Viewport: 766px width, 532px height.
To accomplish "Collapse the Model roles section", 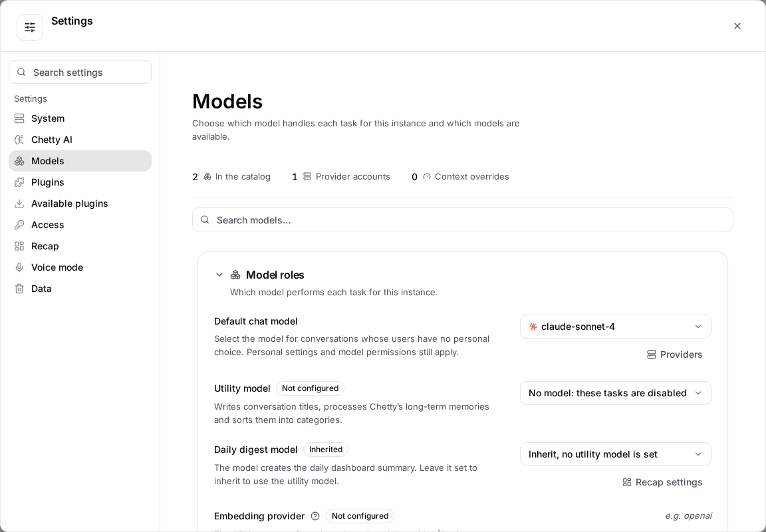I will tap(219, 275).
